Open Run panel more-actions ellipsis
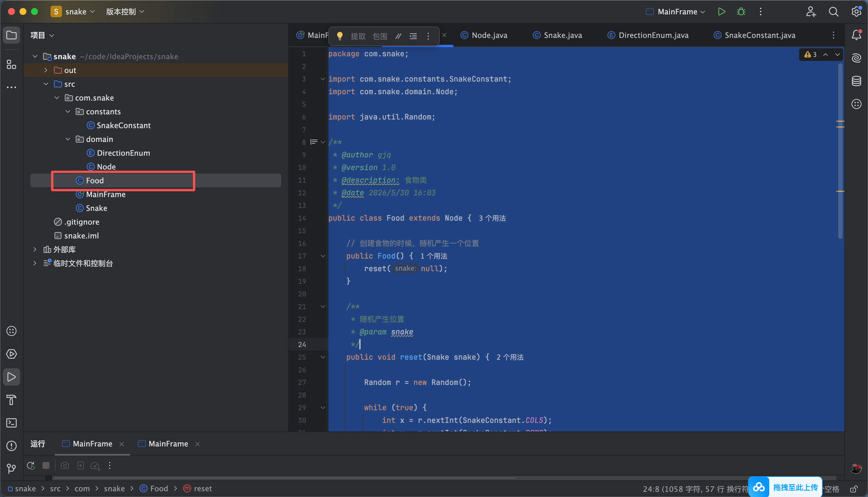 (x=109, y=466)
